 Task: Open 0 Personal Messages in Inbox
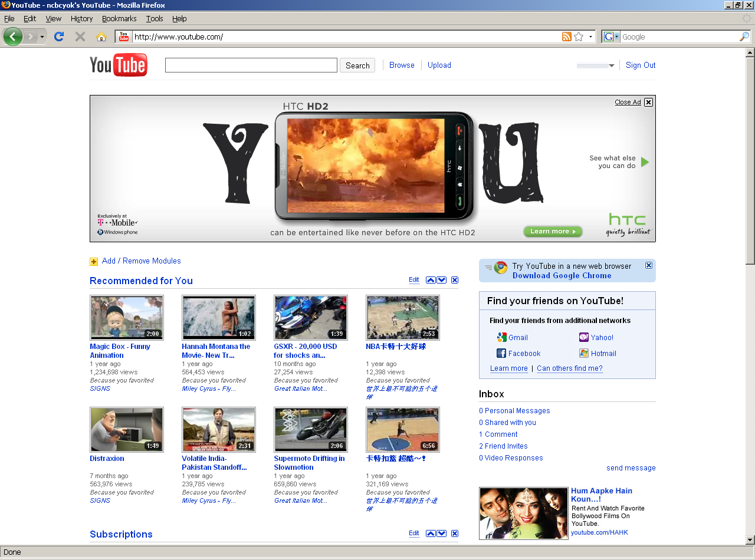[x=514, y=411]
